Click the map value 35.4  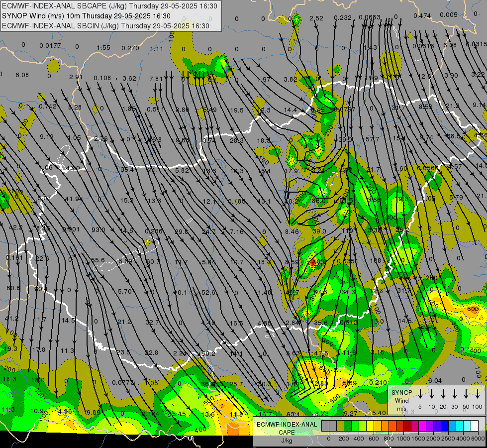click(x=127, y=170)
